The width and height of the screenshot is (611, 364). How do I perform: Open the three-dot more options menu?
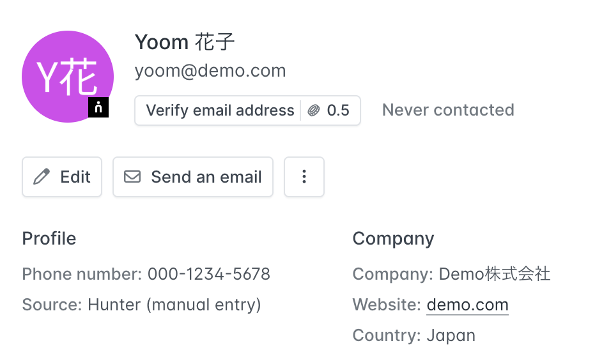click(304, 177)
